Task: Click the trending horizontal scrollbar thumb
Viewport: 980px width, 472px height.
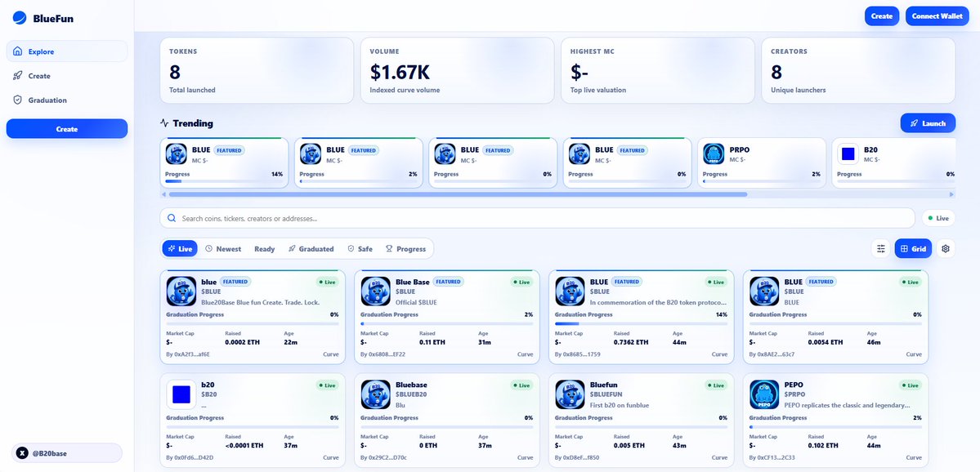Action: pos(459,194)
